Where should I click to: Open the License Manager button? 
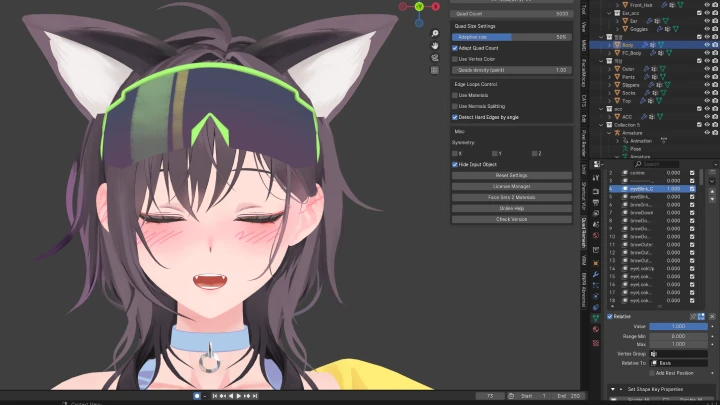click(512, 186)
